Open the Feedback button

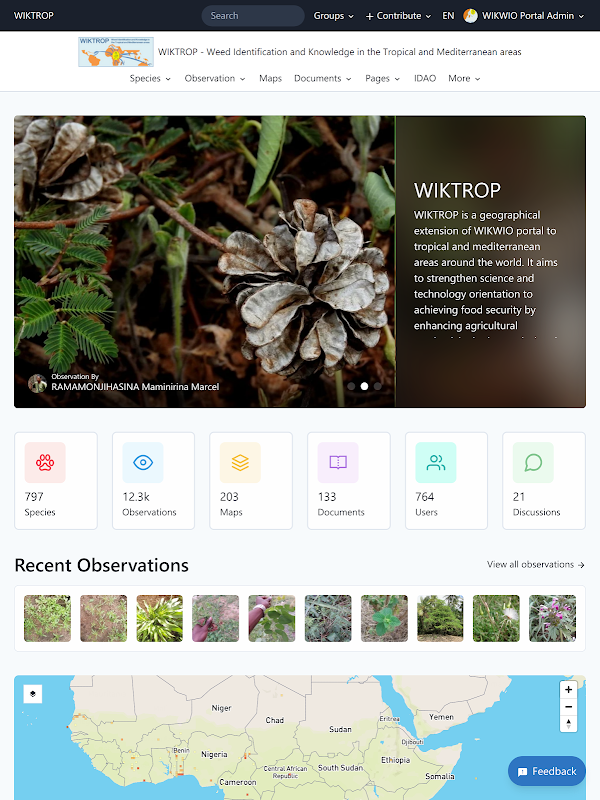tap(547, 771)
